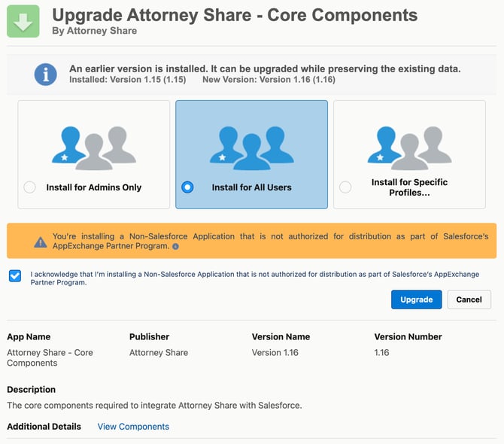Click the Upgrade Attorney Share page title
The image size is (504, 444).
[x=235, y=14]
